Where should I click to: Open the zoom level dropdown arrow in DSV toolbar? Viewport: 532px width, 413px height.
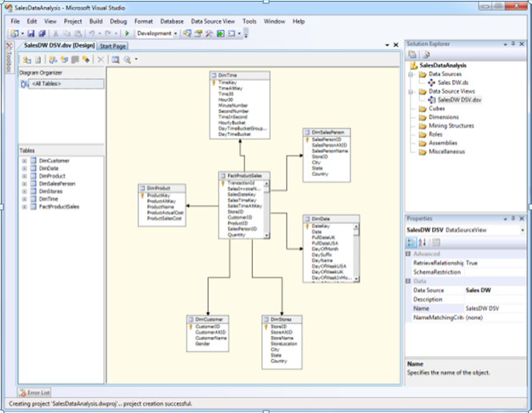click(x=136, y=59)
